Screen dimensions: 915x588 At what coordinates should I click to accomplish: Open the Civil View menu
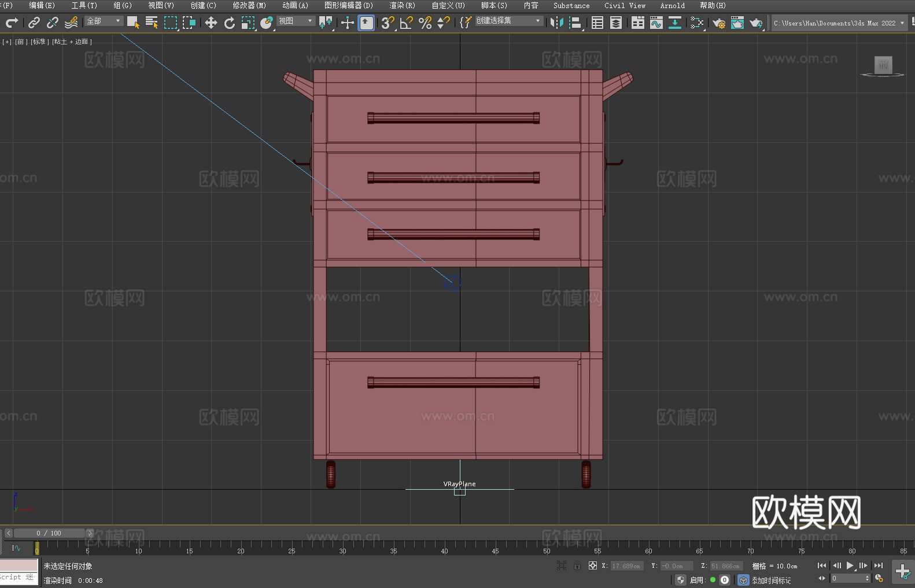coord(625,5)
